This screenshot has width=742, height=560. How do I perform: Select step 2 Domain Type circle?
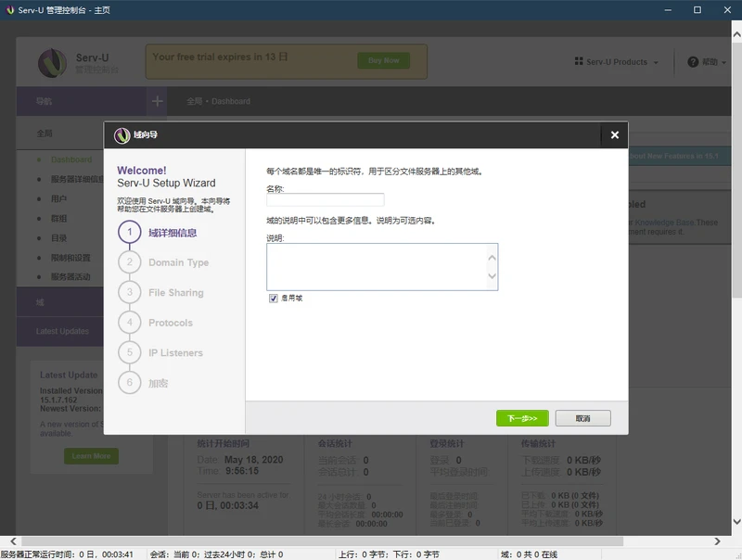click(129, 262)
